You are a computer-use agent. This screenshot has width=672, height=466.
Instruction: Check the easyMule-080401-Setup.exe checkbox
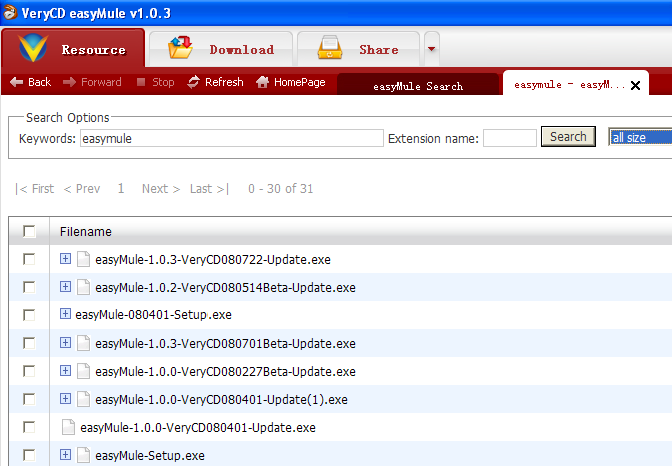[x=29, y=315]
